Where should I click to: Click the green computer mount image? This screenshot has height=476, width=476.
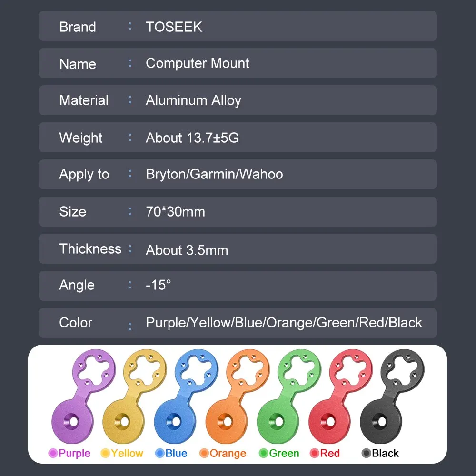pos(289,396)
